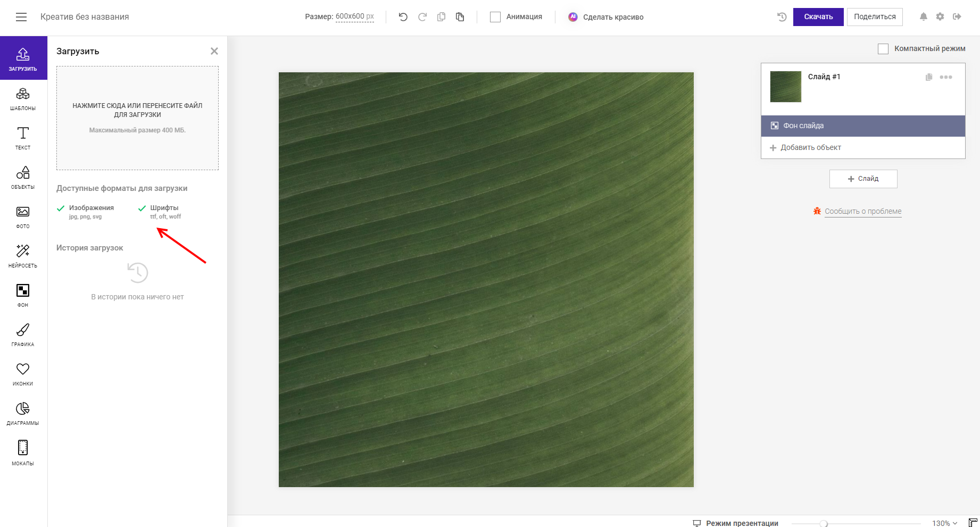Rename the title Креатив без названия
Screen dimensions: 980x527
[x=85, y=17]
